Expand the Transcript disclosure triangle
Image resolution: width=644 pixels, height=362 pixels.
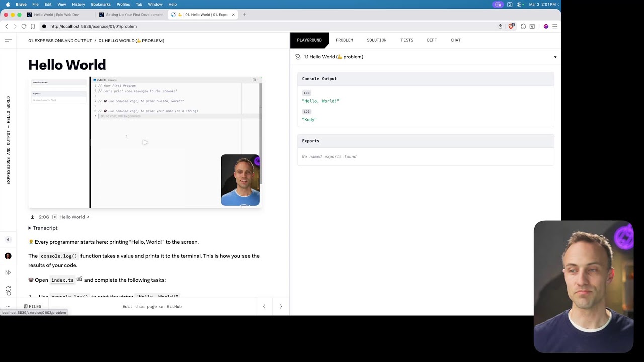(30, 228)
